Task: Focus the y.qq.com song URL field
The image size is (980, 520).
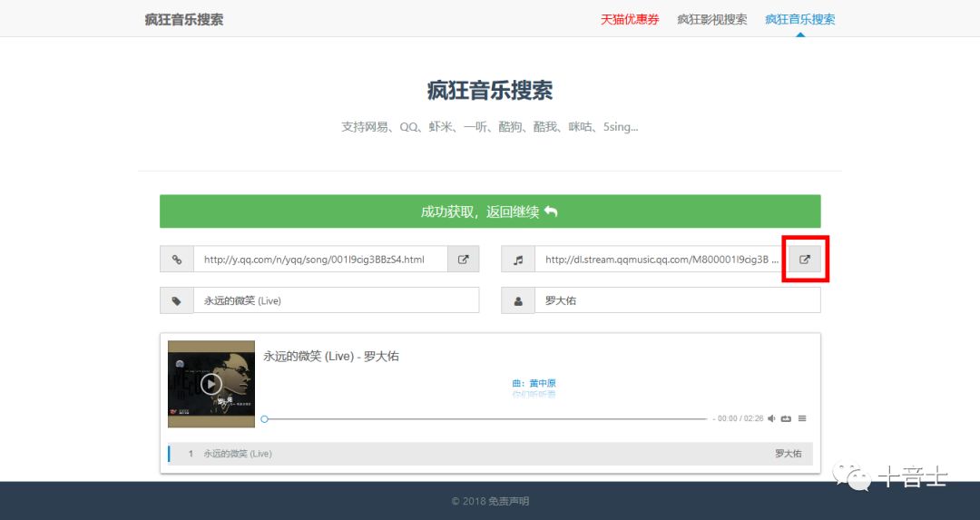Action: (320, 260)
